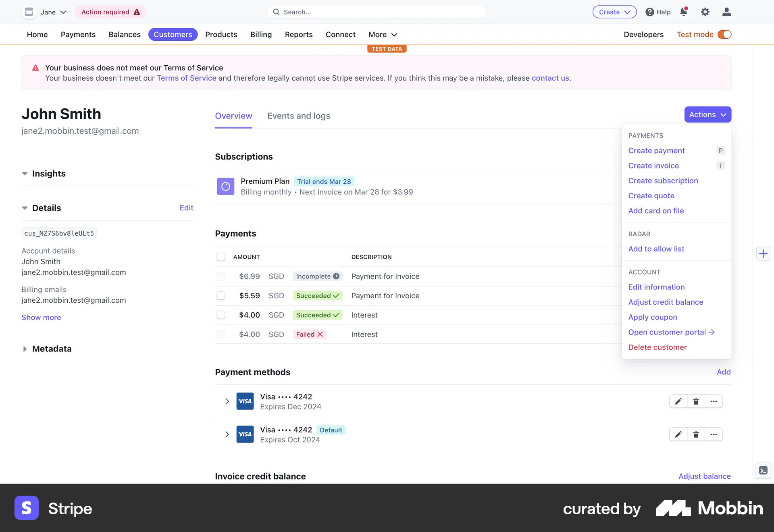
Task: Open the developer terminal icon bottom right
Action: coord(762,470)
